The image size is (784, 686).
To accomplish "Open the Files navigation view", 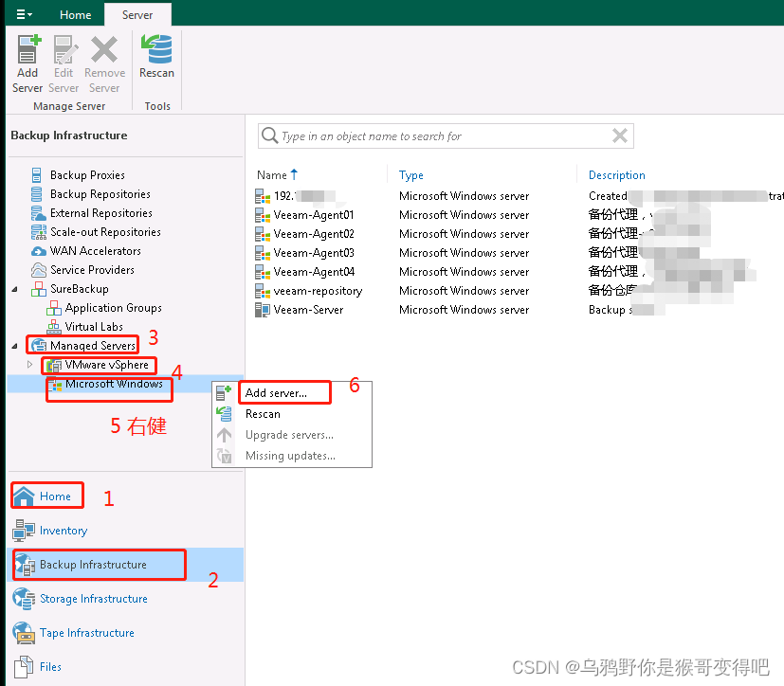I will click(50, 666).
